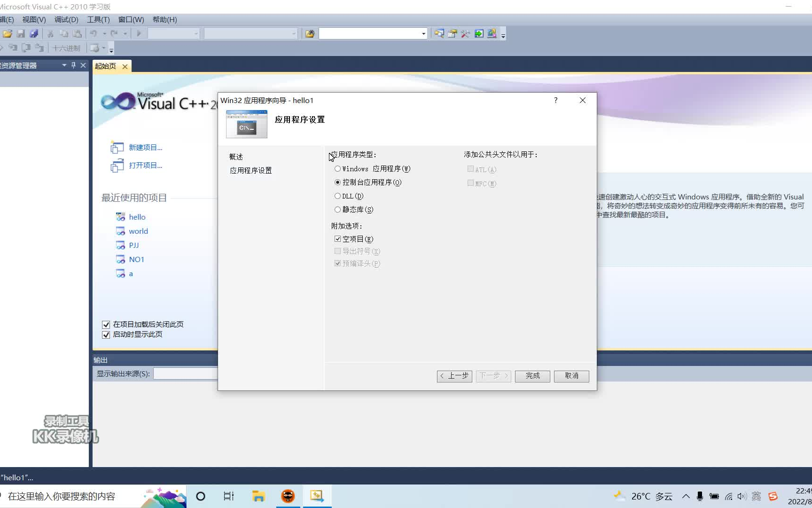Open the Redo history dropdown arrow

coord(125,34)
